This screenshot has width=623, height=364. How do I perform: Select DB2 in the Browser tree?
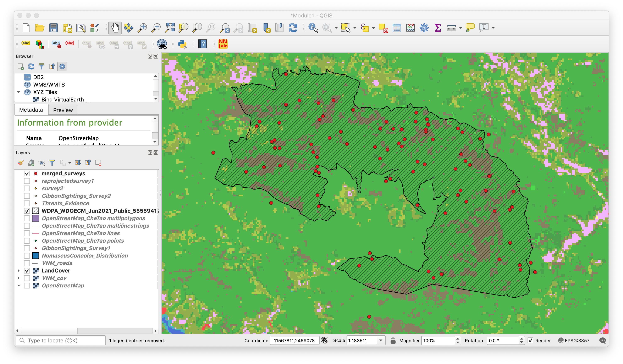click(38, 77)
